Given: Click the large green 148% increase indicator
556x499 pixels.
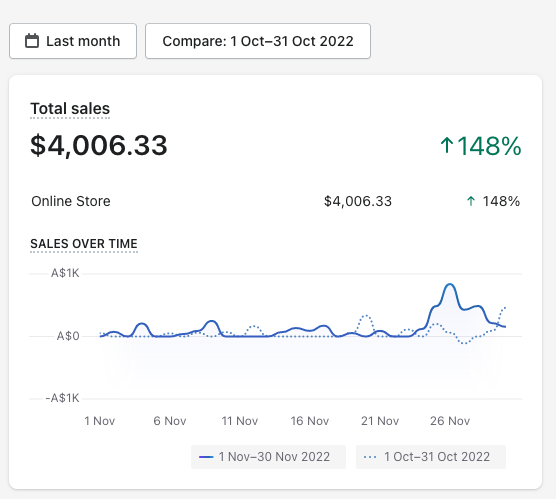Looking at the screenshot, I should click(x=481, y=146).
